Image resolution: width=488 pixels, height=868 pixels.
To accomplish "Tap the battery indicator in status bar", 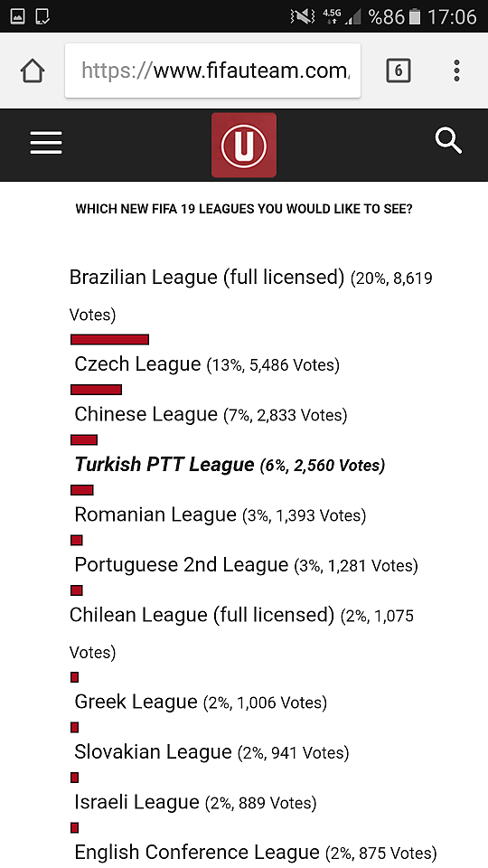I will coord(415,17).
